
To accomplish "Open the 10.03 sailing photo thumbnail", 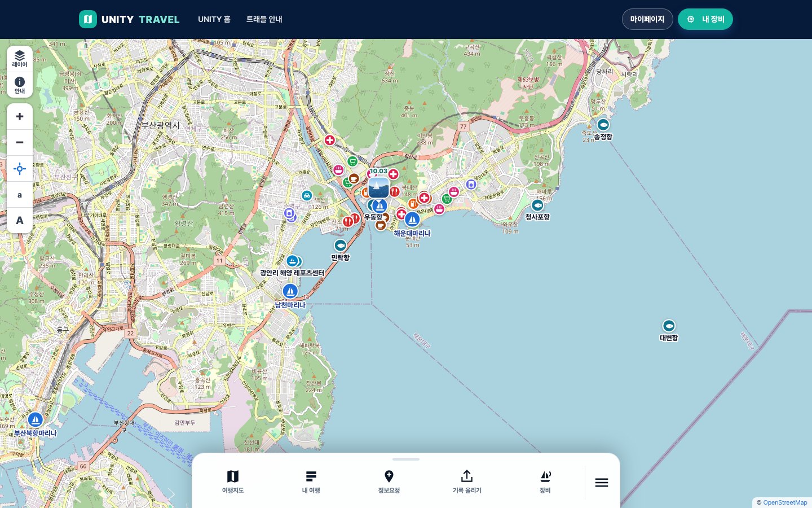I will 378,187.
